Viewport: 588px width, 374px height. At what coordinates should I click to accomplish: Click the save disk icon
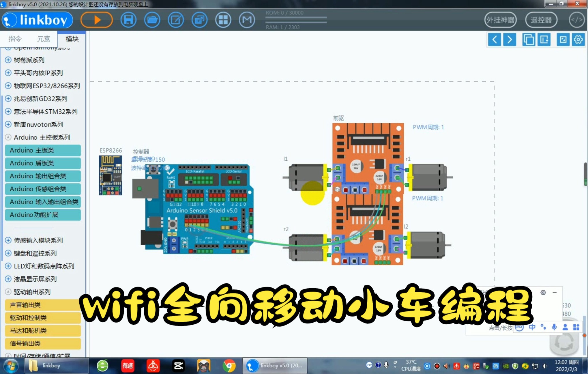coord(128,20)
